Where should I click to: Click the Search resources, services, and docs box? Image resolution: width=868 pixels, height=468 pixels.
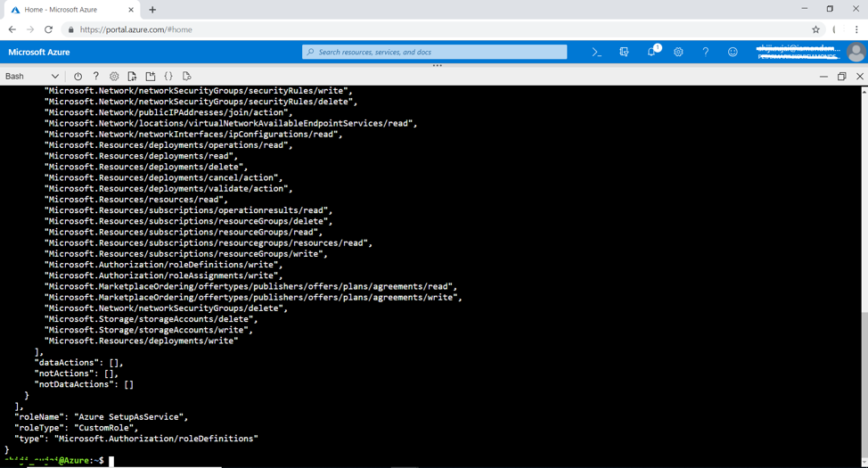pyautogui.click(x=435, y=53)
